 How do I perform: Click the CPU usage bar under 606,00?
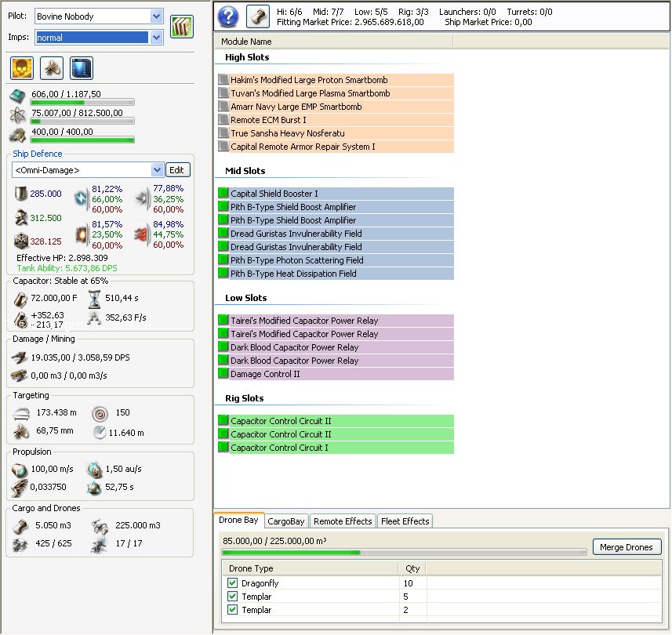(82, 103)
